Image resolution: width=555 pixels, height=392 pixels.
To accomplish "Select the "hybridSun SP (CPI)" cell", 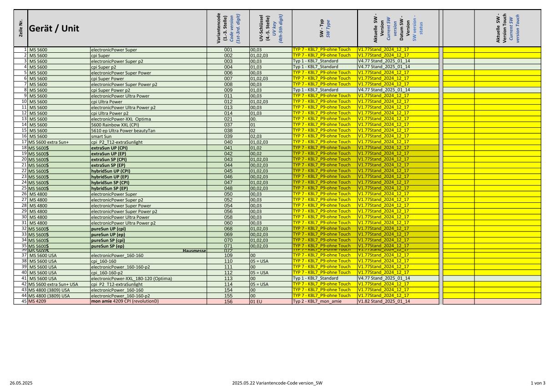I will tap(149, 182).
